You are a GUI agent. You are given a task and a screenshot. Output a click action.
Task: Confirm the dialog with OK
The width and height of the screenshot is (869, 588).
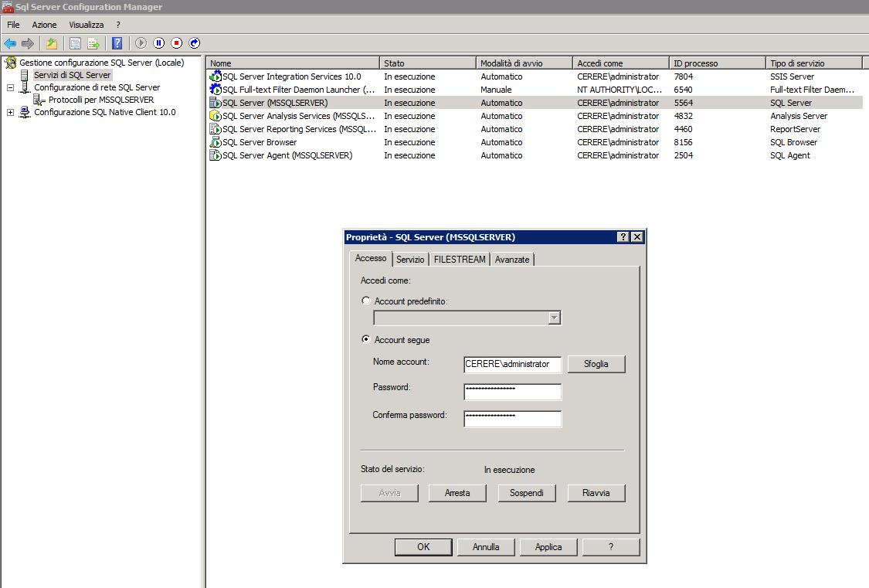(x=423, y=547)
